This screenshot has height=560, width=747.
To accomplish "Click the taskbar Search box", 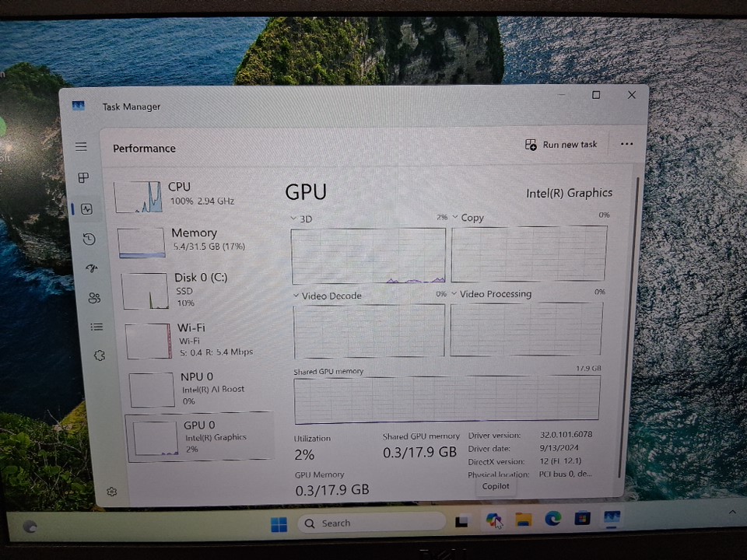I will 372,523.
